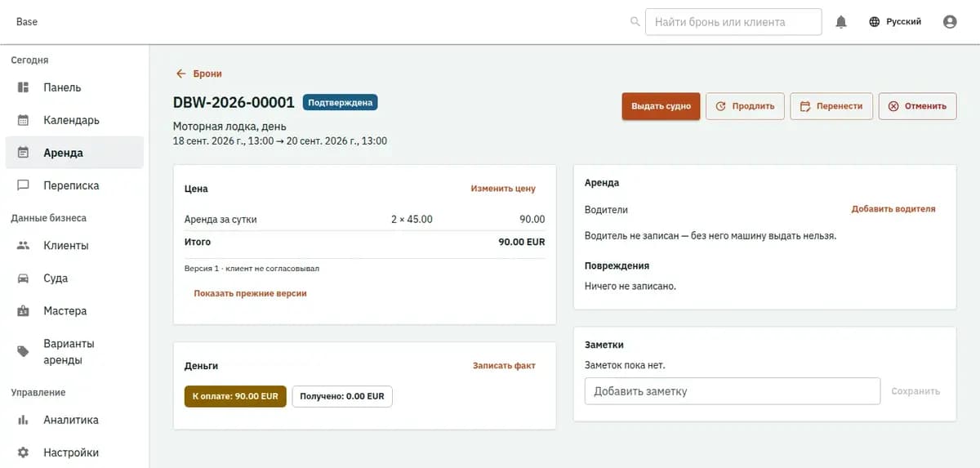The height and width of the screenshot is (468, 980).
Task: Click Добавить водителя link
Action: [893, 209]
